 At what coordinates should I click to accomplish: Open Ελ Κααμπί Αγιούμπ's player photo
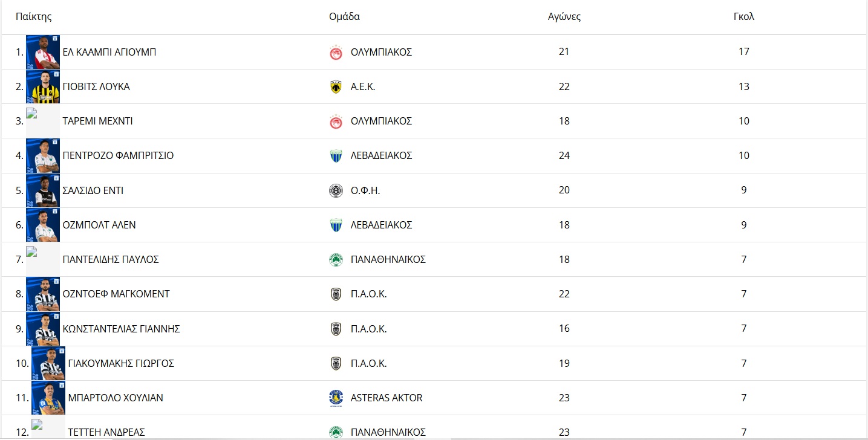(43, 52)
